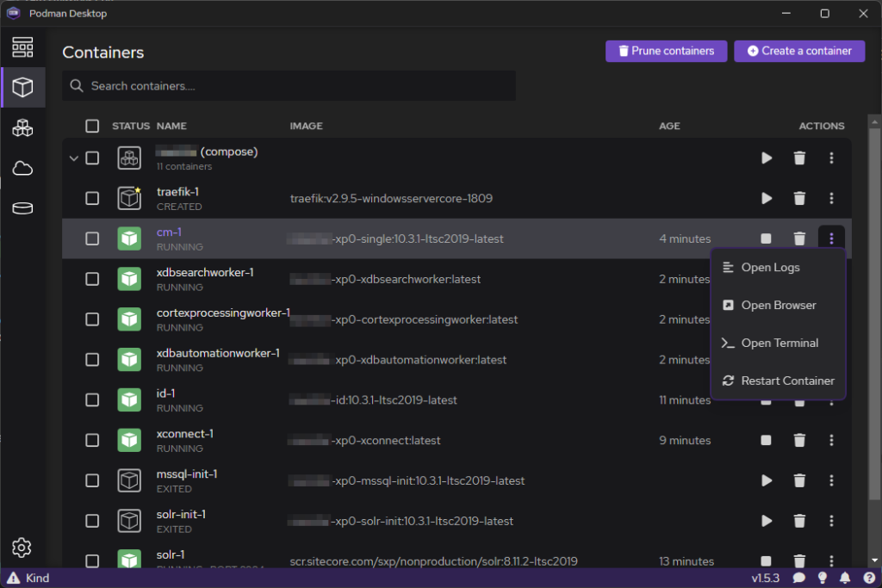Stop the cm-1 container

click(x=766, y=239)
